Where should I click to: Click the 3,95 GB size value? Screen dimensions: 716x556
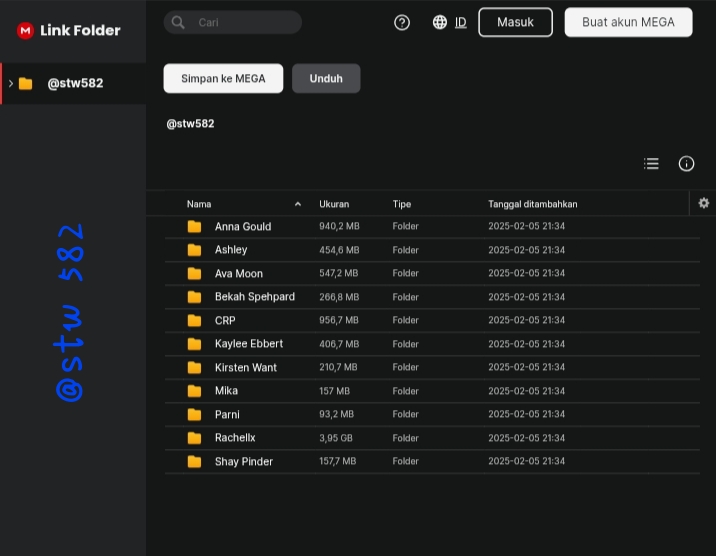[x=336, y=438]
